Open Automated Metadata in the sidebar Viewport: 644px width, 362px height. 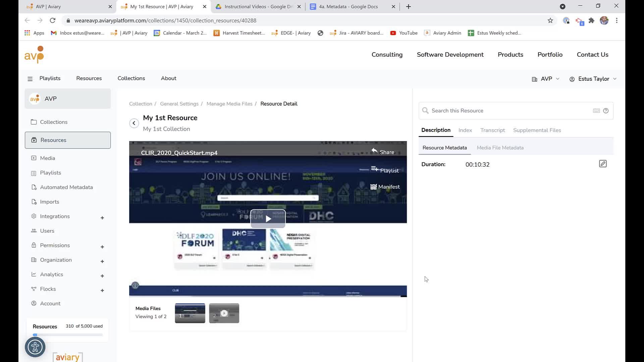(66, 187)
